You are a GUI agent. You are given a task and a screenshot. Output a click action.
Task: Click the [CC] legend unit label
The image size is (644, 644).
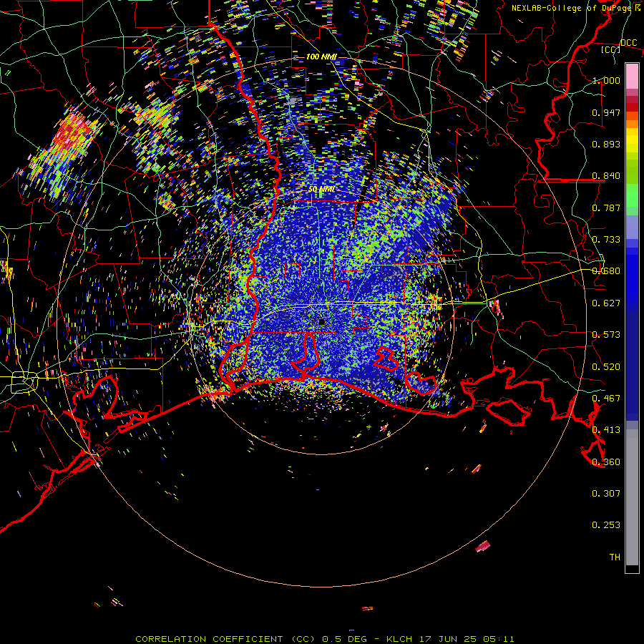click(611, 50)
